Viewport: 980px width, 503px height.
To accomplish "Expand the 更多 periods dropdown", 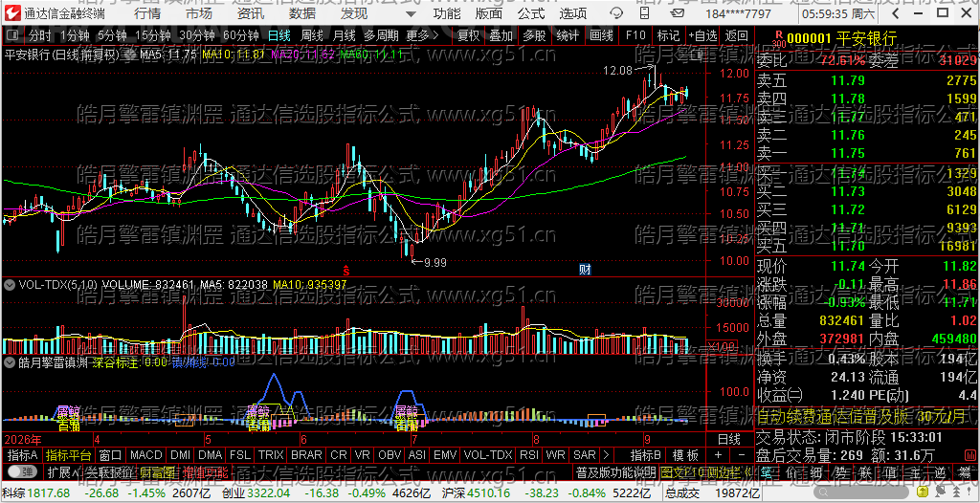I will click(422, 35).
